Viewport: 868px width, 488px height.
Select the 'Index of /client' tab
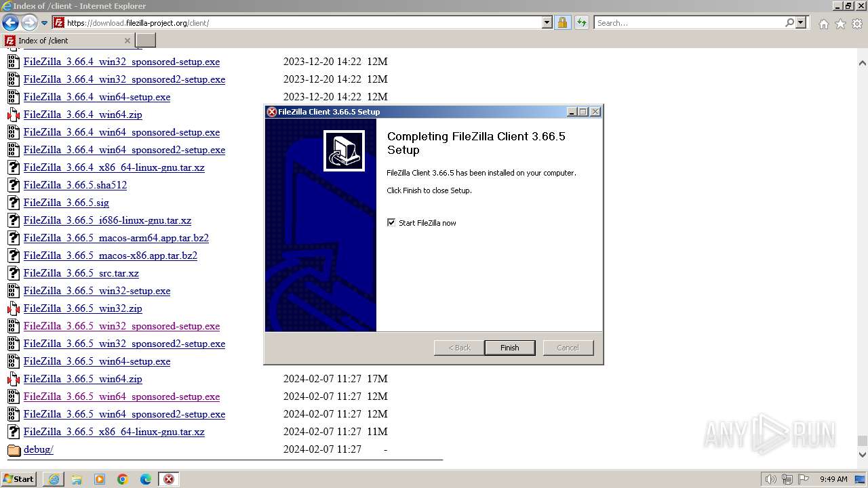click(x=68, y=41)
